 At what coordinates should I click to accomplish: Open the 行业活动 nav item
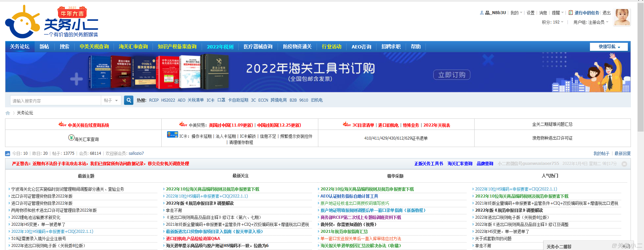coord(332,47)
